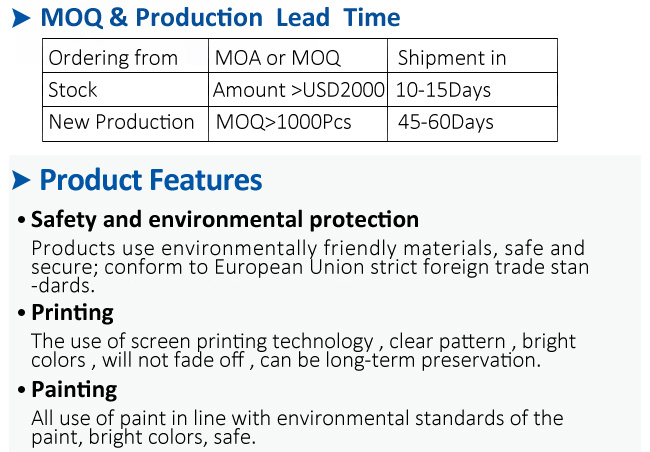Click the Product Features heading
Viewport: 650px width, 452px height.
click(x=151, y=180)
